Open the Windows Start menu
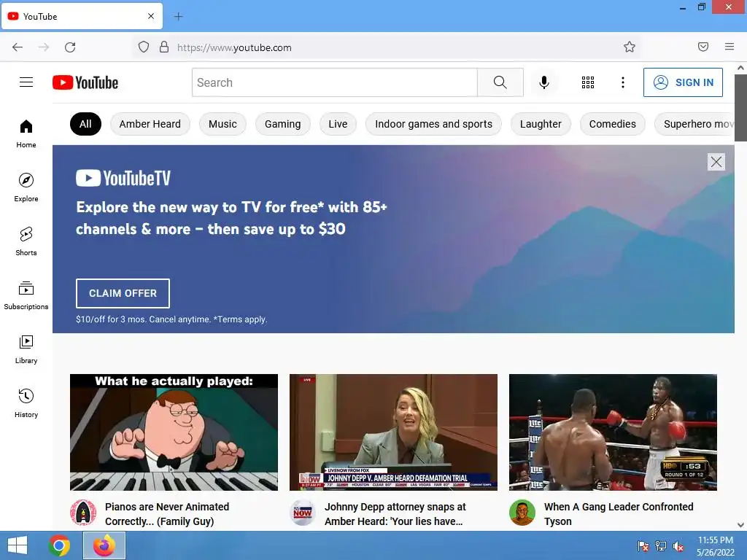This screenshot has height=560, width=747. pos(18,545)
